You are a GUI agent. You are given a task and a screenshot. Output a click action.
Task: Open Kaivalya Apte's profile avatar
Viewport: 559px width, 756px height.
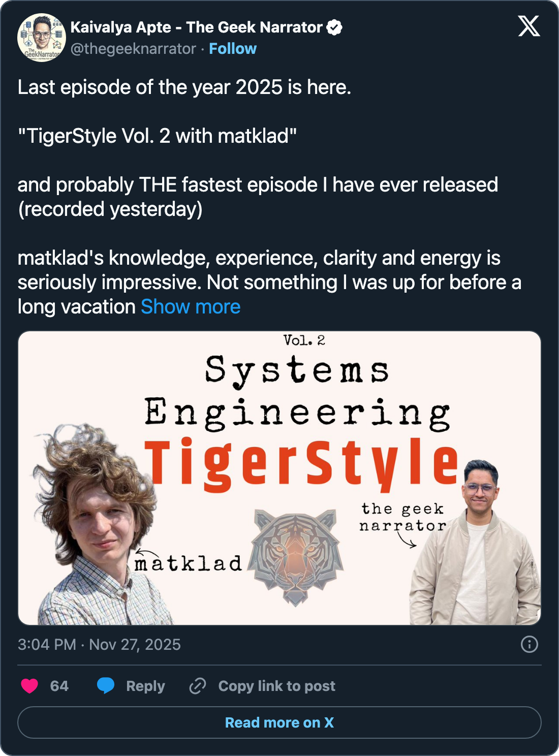[x=42, y=38]
